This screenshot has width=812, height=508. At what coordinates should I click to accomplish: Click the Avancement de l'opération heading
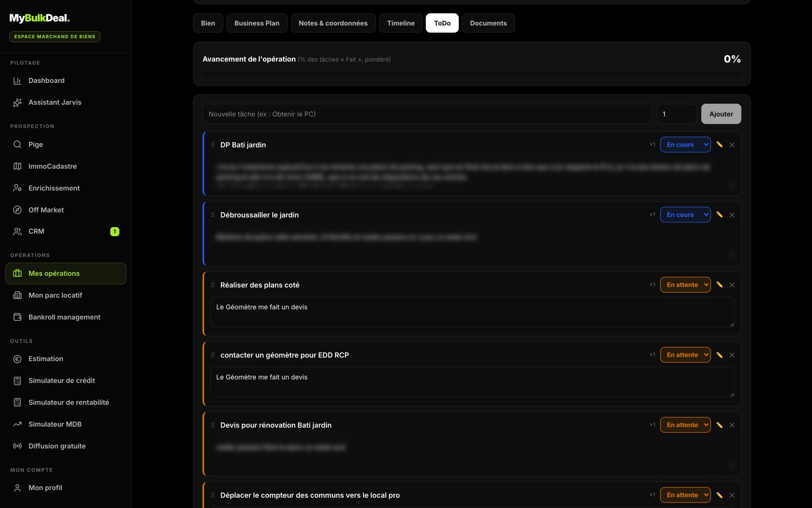pos(249,59)
